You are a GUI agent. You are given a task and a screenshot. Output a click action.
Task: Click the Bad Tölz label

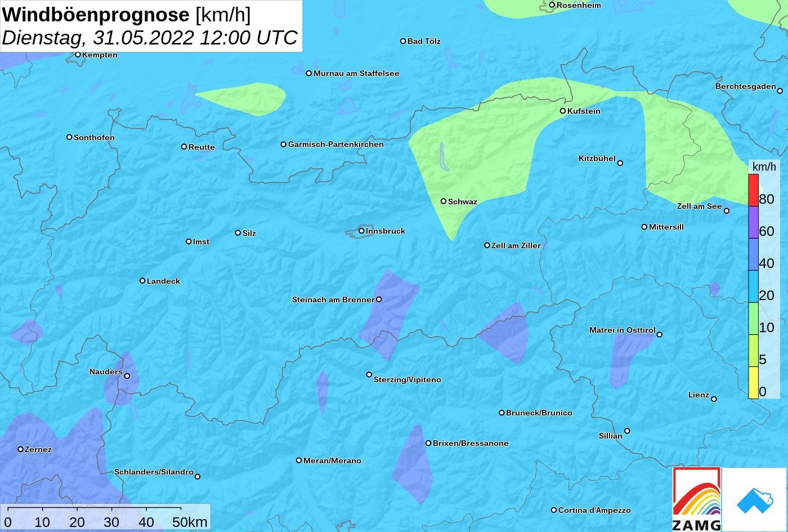pyautogui.click(x=424, y=41)
